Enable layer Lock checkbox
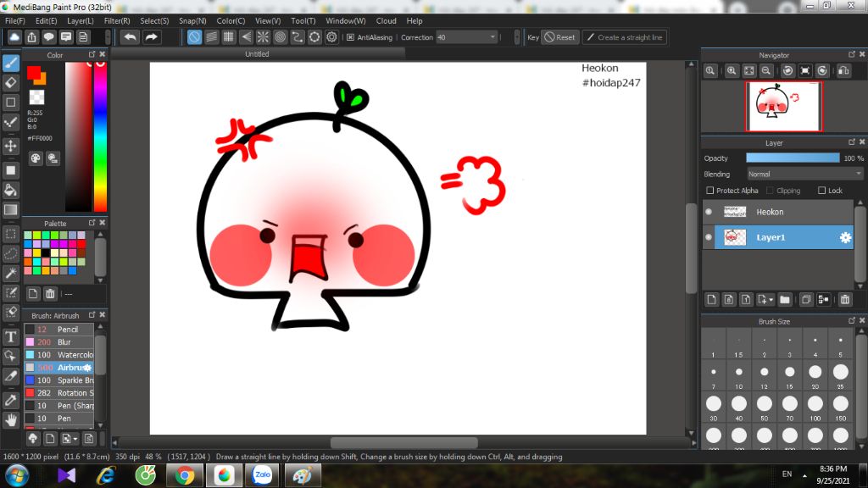The height and width of the screenshot is (488, 868). [x=822, y=191]
